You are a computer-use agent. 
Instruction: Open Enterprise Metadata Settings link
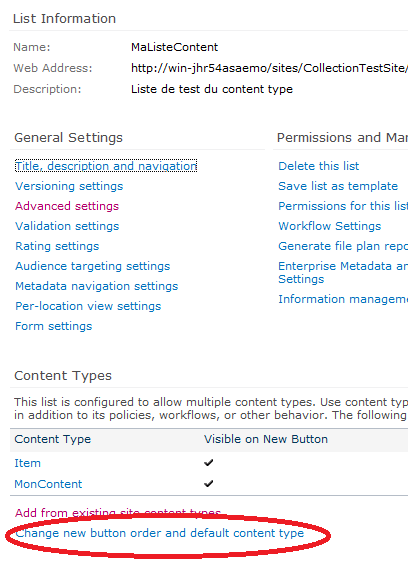point(343,272)
